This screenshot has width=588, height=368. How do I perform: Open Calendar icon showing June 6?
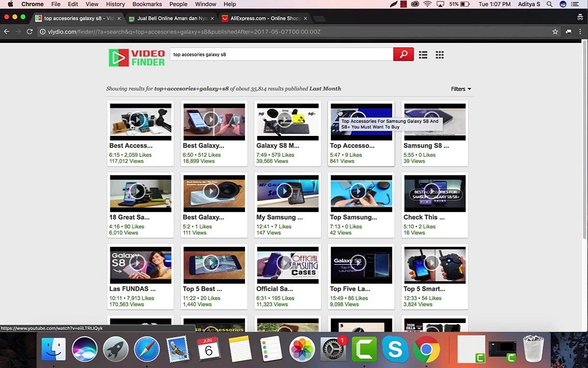209,349
